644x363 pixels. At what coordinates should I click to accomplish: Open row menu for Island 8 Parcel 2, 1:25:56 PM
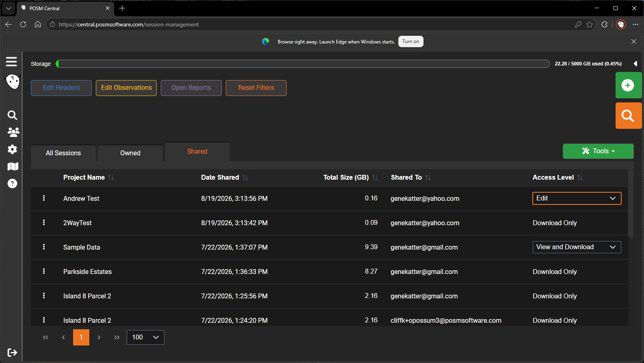[x=44, y=296]
